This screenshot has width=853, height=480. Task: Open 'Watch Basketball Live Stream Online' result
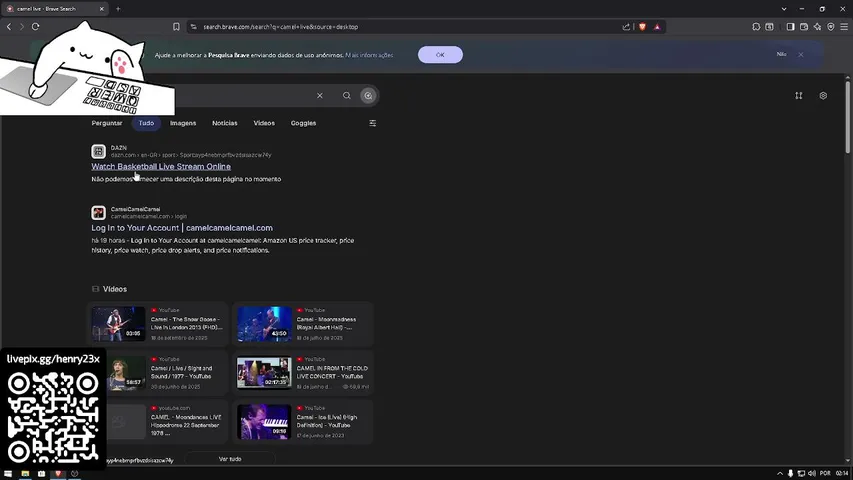[161, 167]
